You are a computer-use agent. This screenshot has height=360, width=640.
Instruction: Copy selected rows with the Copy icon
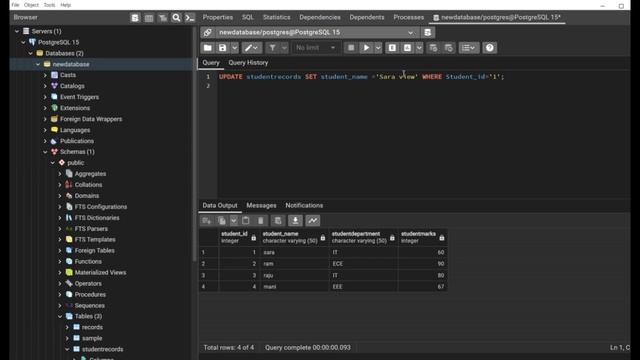(222, 221)
